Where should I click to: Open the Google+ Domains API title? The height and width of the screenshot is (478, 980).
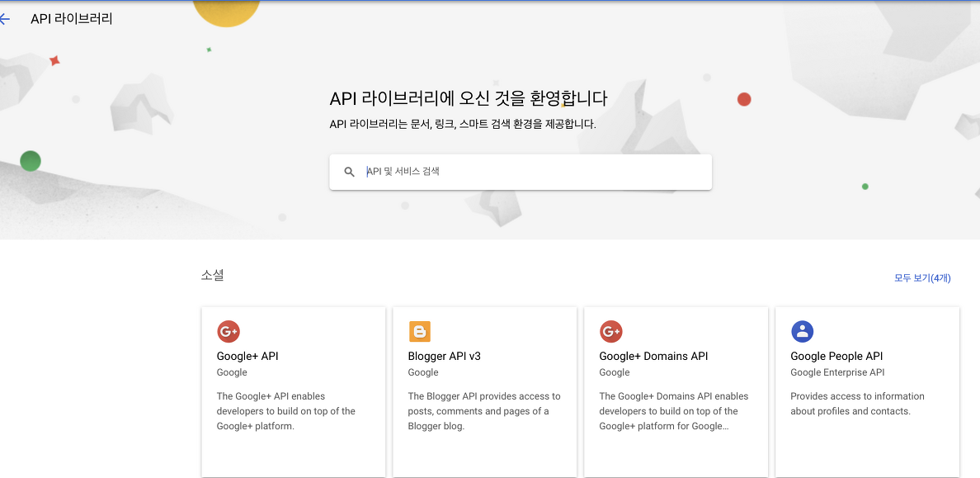tap(654, 357)
